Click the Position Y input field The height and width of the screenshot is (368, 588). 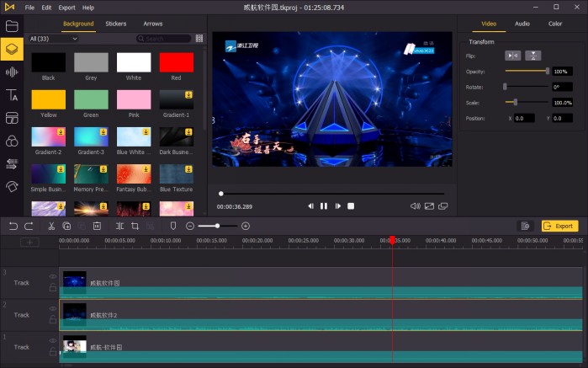coord(563,118)
